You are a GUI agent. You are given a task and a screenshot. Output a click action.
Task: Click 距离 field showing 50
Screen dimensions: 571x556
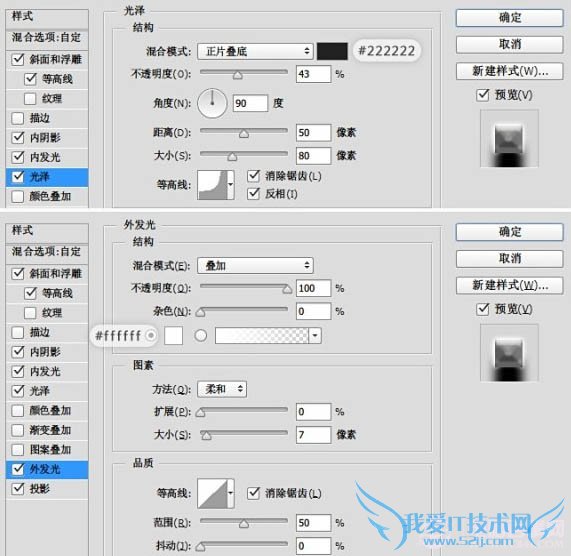[x=314, y=133]
